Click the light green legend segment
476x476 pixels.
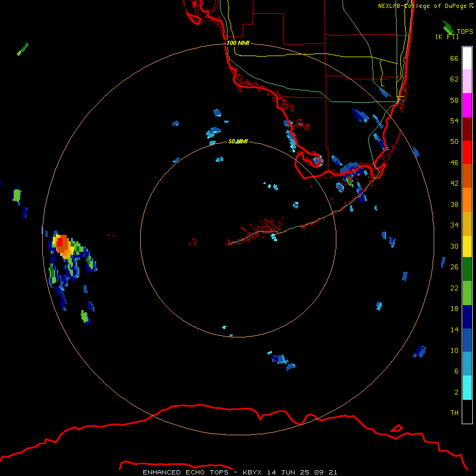(467, 293)
